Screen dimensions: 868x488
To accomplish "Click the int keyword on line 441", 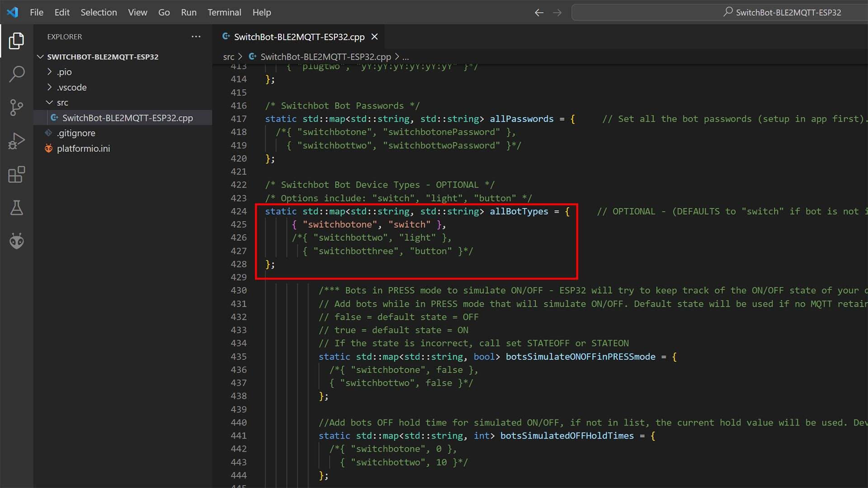I will 481,436.
